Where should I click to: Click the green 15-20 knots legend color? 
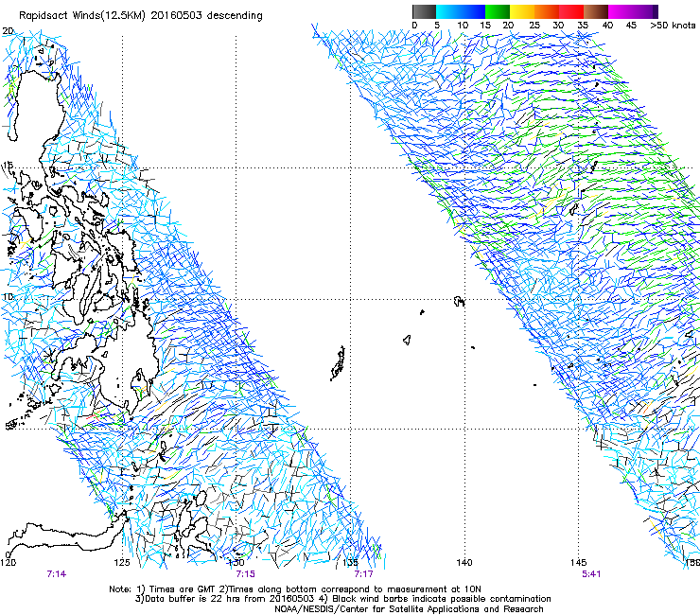point(498,11)
